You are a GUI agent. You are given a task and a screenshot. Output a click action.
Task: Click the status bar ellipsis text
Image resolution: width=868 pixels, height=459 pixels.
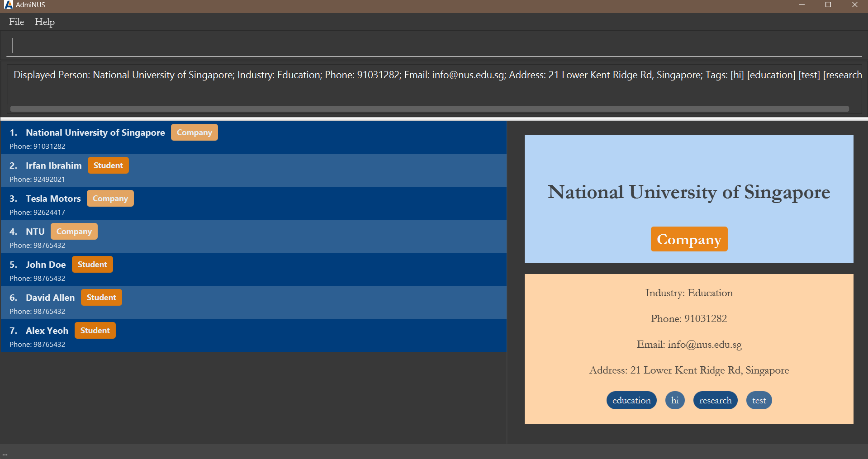coord(5,454)
